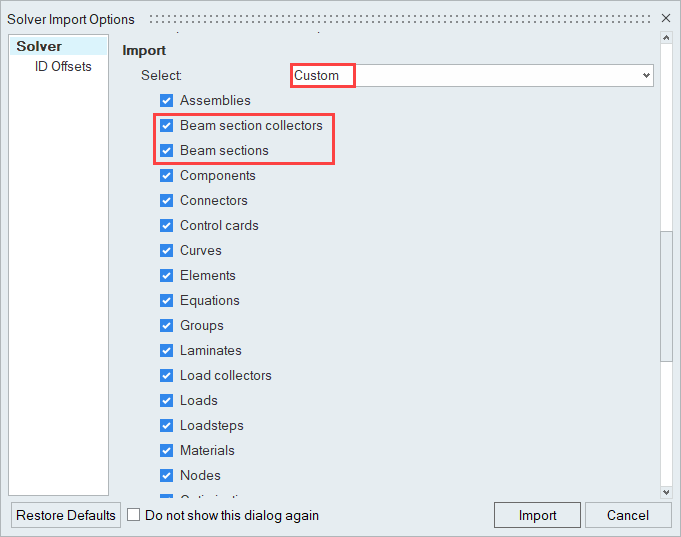Toggle the Materials checkbox
Screen dimensions: 681x537
[167, 451]
